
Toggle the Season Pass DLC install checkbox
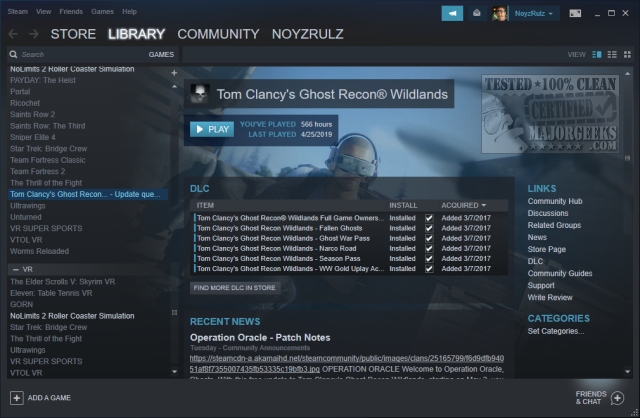click(x=429, y=260)
